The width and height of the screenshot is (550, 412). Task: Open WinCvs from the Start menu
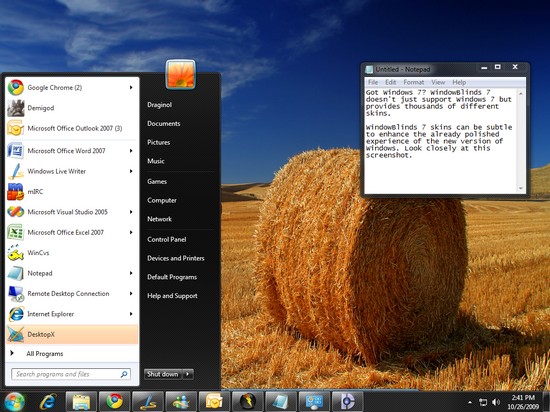(x=72, y=253)
